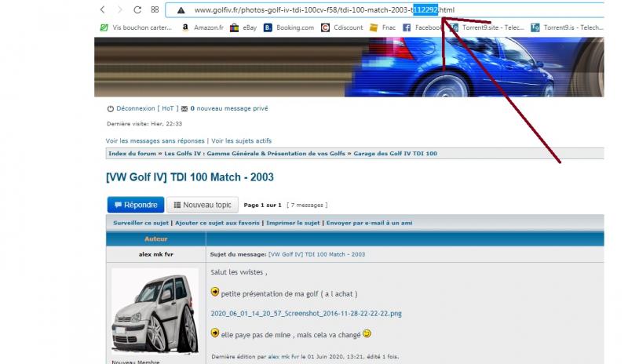Click Imprimer le sujet
The width and height of the screenshot is (628, 364).
293,223
